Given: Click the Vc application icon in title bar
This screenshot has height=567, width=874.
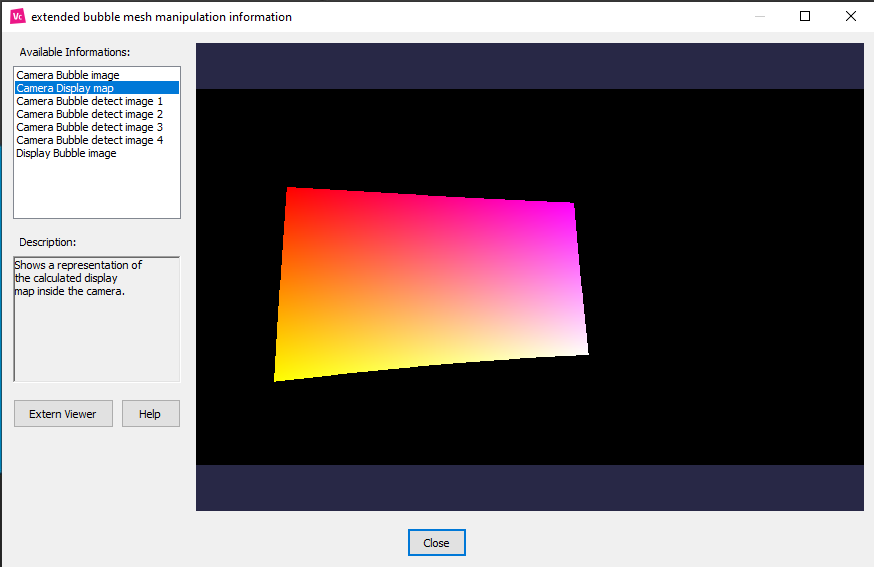Looking at the screenshot, I should 17,16.
